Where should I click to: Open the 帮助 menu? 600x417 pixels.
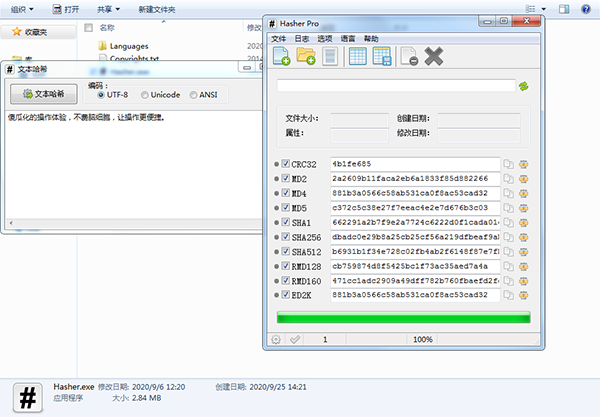372,38
